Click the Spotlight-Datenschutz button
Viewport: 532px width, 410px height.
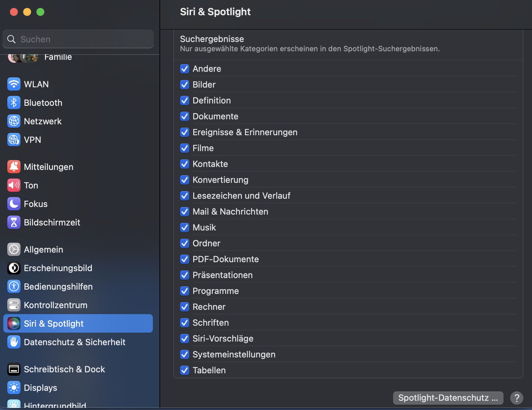448,398
